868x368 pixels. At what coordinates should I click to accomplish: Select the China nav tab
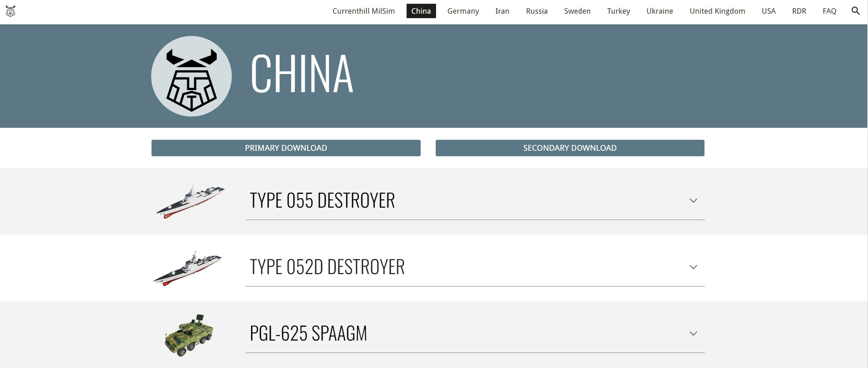click(x=421, y=11)
